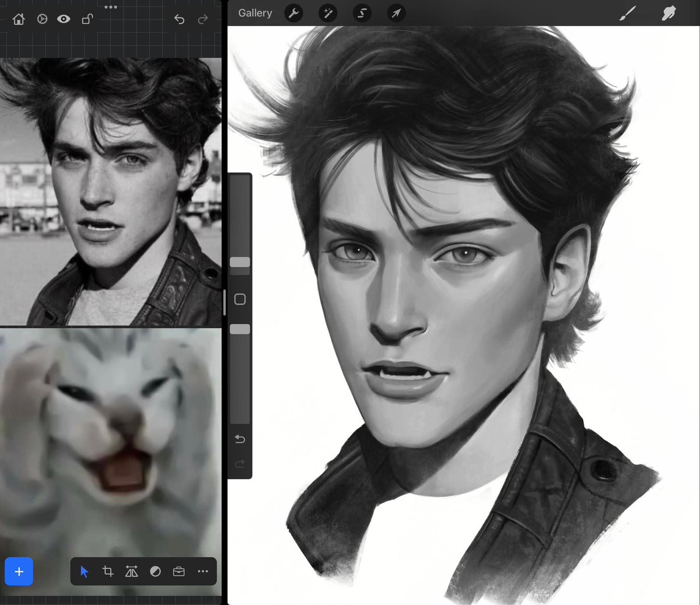Undo using Procreate sidebar arrow
The height and width of the screenshot is (605, 700).
point(240,439)
